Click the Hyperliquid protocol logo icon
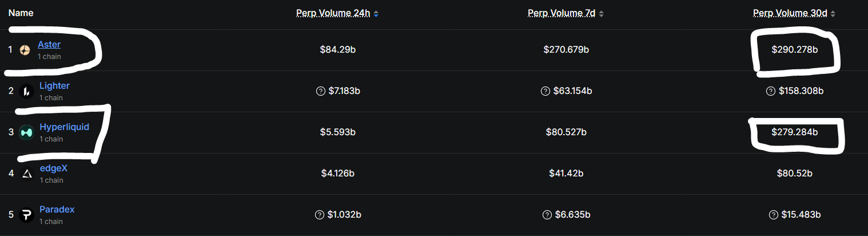This screenshot has width=868, height=236. tap(27, 132)
